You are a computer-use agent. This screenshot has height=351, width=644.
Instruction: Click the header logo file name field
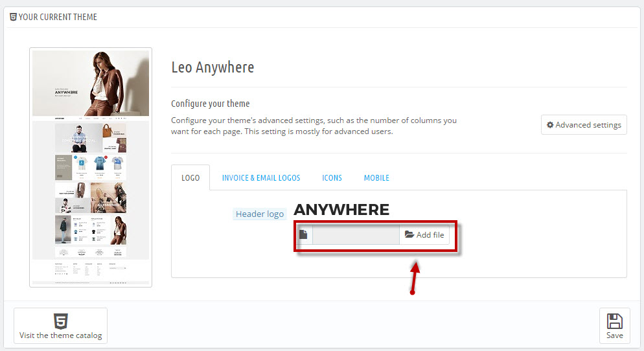[356, 234]
